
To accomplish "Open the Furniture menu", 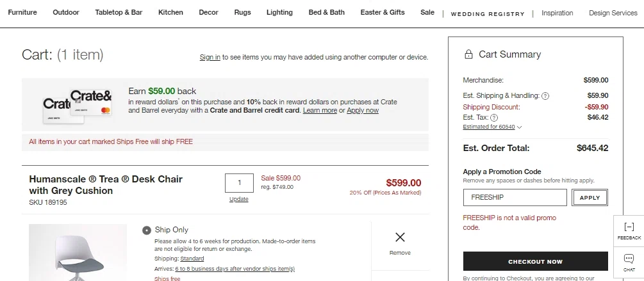I will tap(22, 12).
